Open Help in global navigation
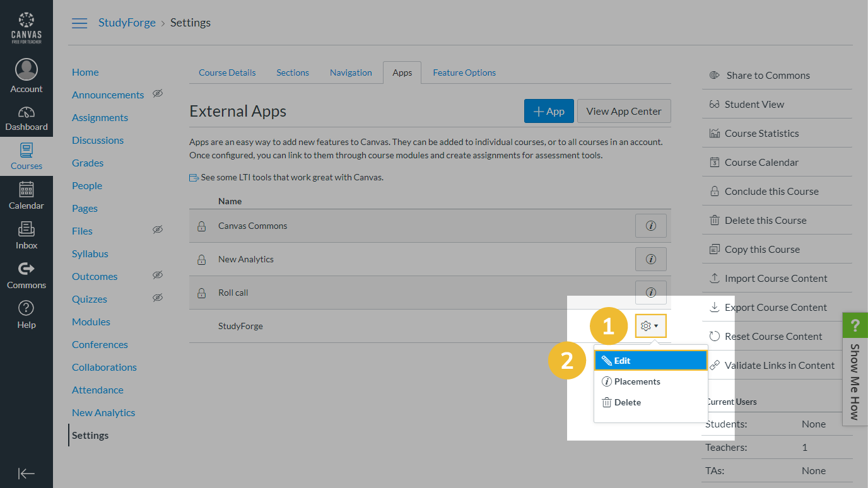This screenshot has width=868, height=488. pyautogui.click(x=26, y=314)
